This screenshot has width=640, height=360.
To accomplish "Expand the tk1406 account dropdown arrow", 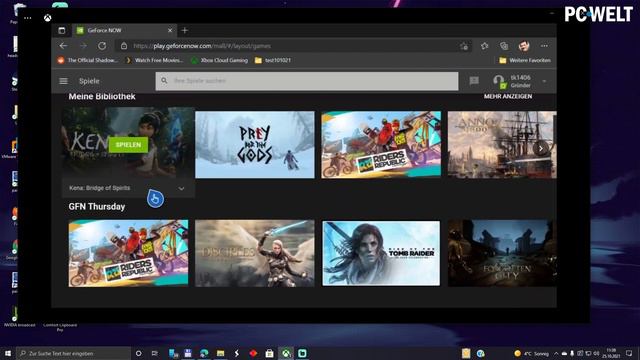I will click(544, 81).
